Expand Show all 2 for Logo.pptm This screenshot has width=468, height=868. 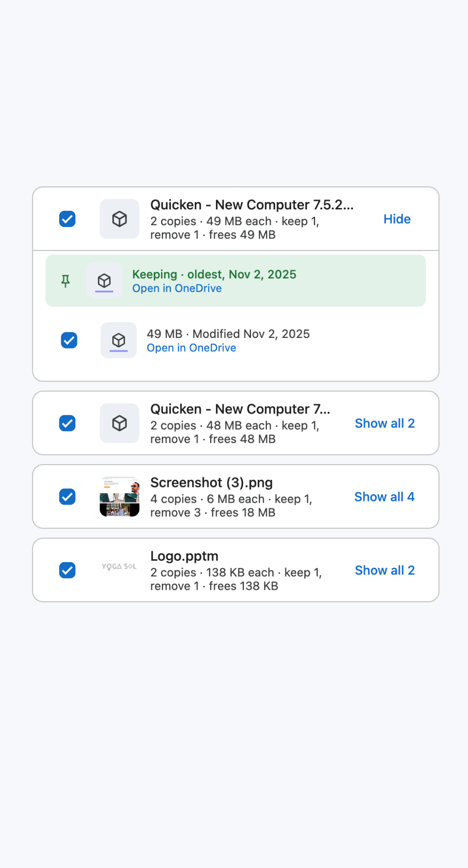coord(384,570)
